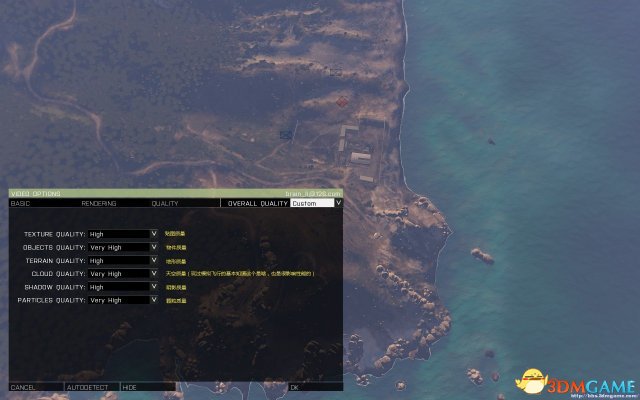This screenshot has height=400, width=640.
Task: Open the Overall Quality dropdown field
Action: click(x=312, y=203)
